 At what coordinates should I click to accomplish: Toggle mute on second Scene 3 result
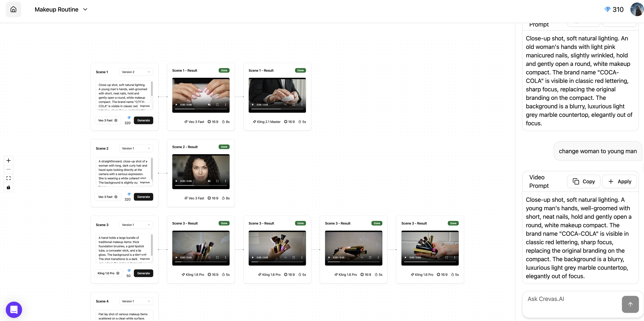coord(286,257)
